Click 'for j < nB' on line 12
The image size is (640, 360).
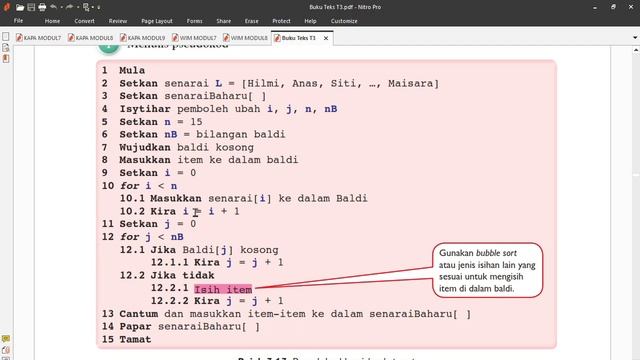click(x=151, y=237)
